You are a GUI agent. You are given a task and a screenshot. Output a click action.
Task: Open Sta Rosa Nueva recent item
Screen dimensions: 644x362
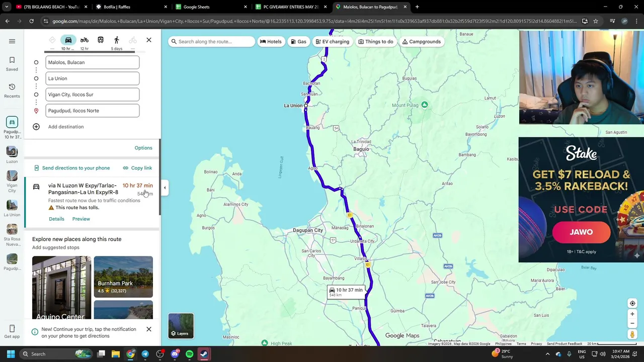(12, 235)
